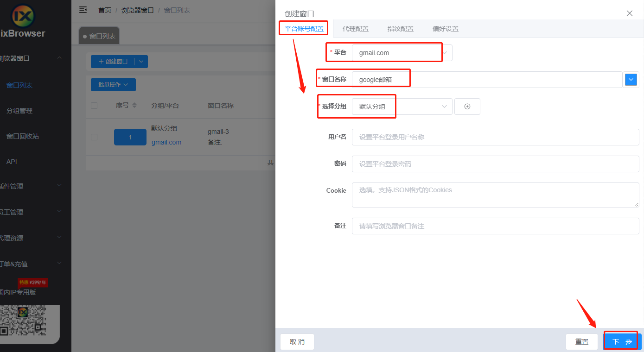The width and height of the screenshot is (644, 352).
Task: Close the 创建窗口 dialog with X
Action: (x=629, y=13)
